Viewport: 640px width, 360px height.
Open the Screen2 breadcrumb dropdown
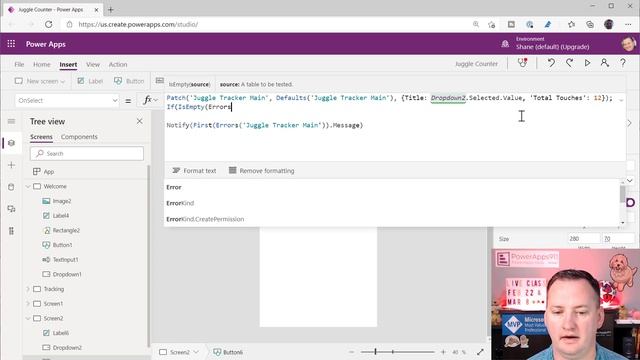click(x=196, y=352)
